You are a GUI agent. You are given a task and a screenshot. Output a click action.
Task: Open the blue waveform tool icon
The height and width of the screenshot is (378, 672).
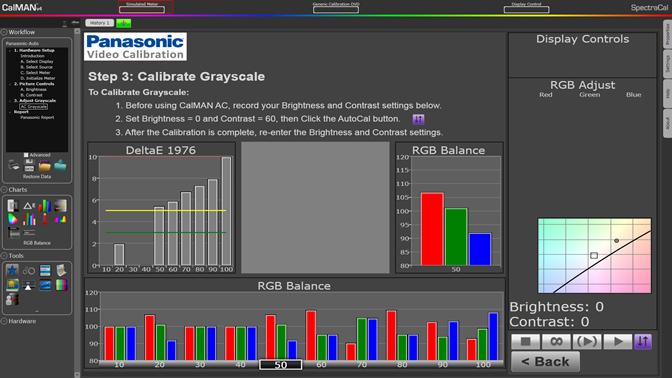pos(45,285)
